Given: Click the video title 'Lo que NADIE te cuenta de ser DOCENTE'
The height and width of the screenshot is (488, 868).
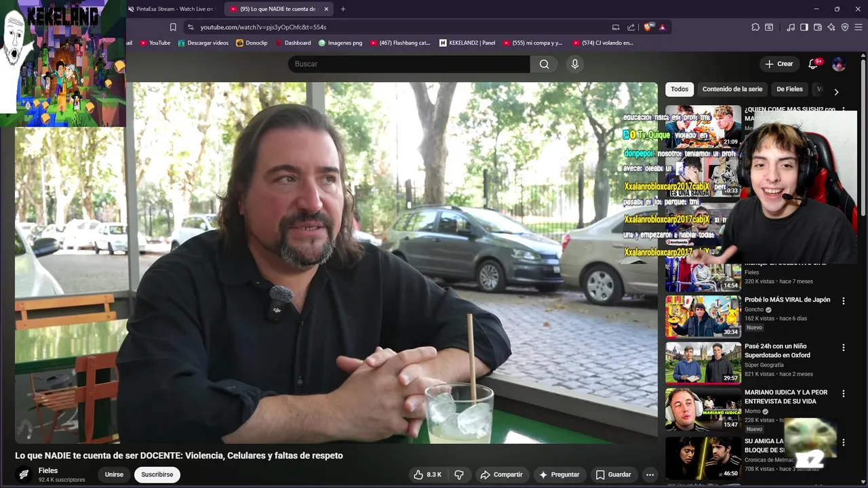Looking at the screenshot, I should tap(179, 455).
